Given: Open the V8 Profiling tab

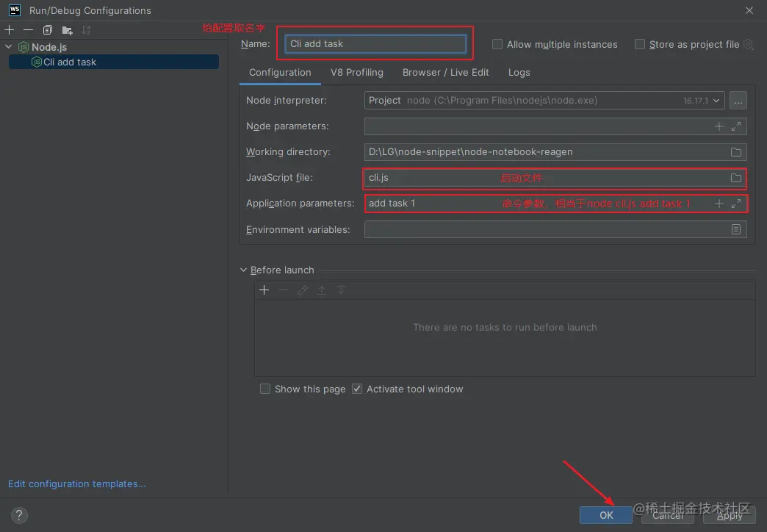Looking at the screenshot, I should [356, 73].
